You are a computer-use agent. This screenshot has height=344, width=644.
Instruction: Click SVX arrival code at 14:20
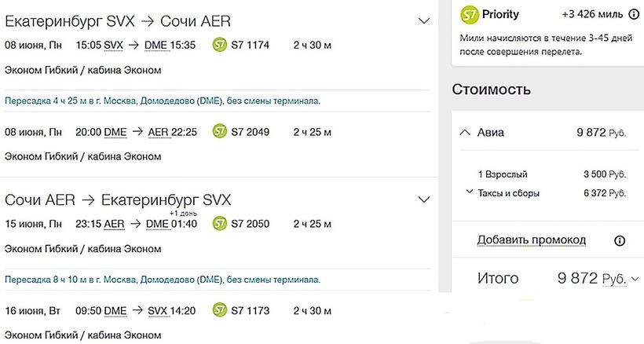(x=159, y=311)
